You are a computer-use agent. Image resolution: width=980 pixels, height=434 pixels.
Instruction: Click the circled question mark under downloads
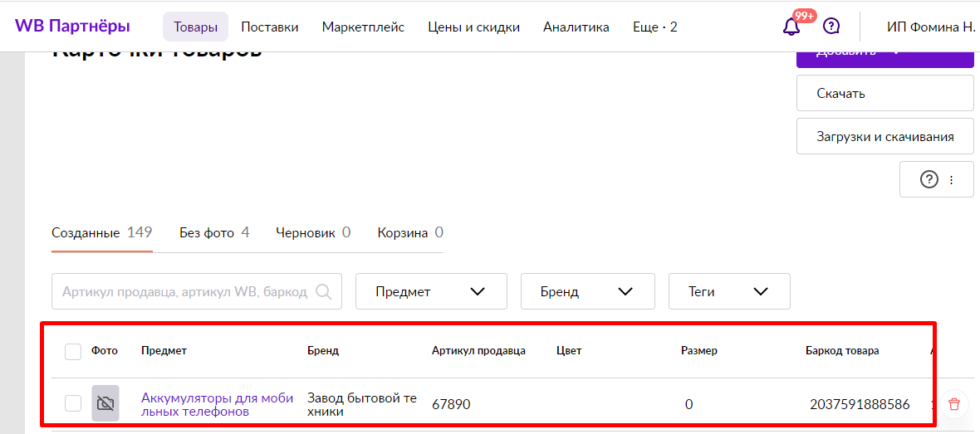click(x=929, y=180)
